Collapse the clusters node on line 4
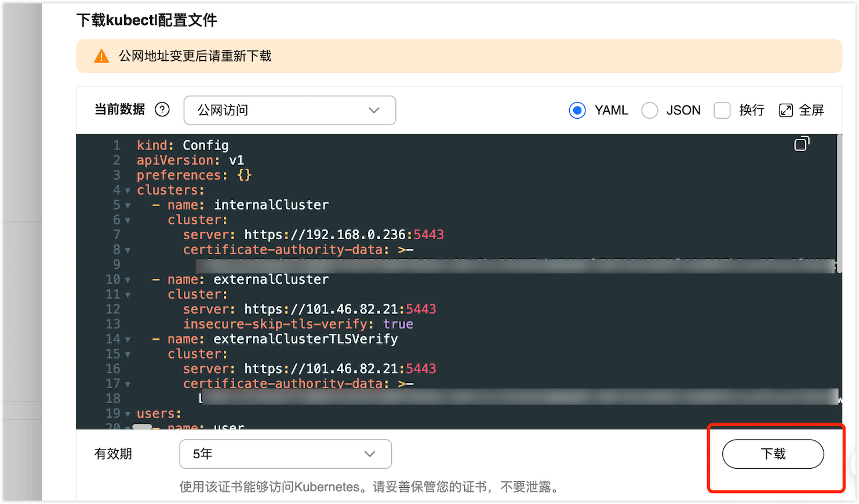Image resolution: width=859 pixels, height=504 pixels. (127, 190)
